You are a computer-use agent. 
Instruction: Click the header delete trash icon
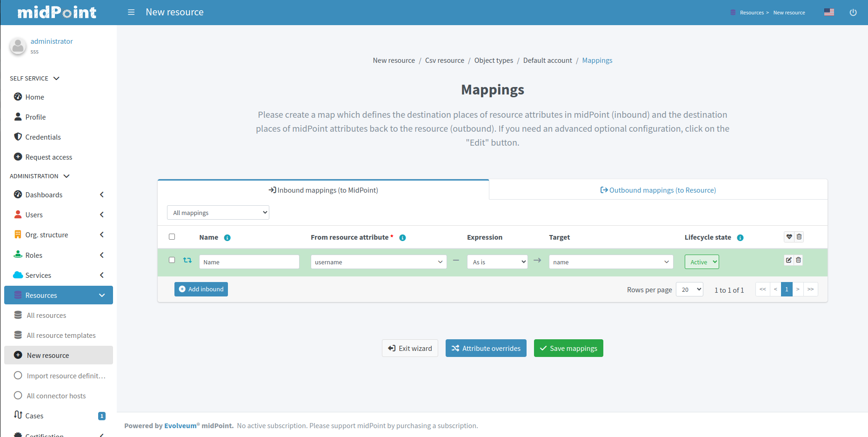click(799, 237)
